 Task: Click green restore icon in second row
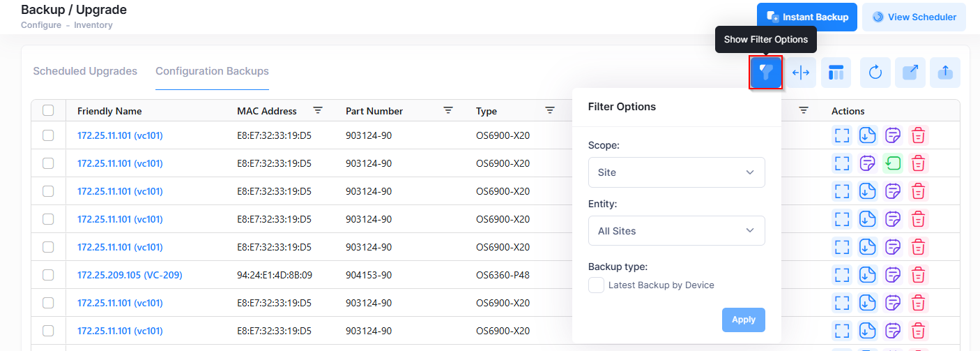point(893,163)
